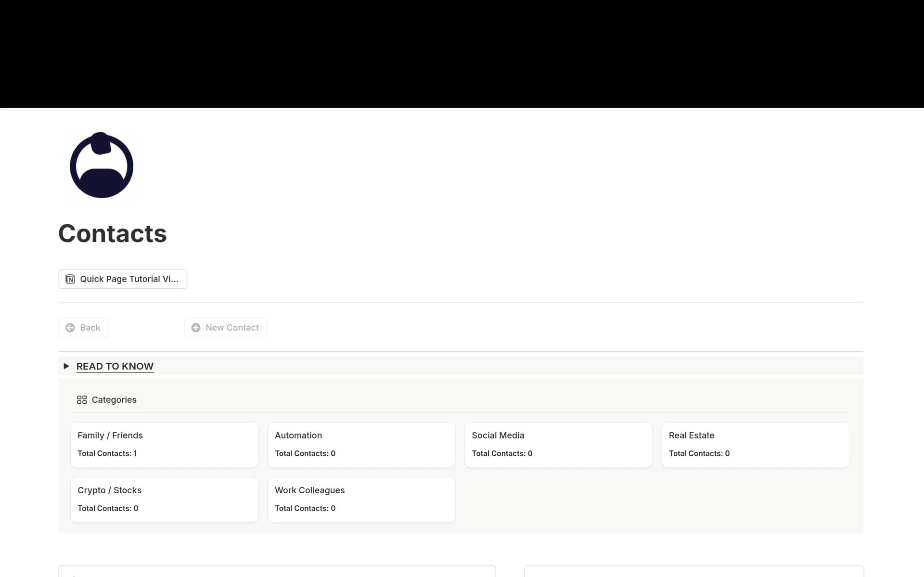This screenshot has width=924, height=577.
Task: Click the Contacts page title
Action: coord(112,233)
